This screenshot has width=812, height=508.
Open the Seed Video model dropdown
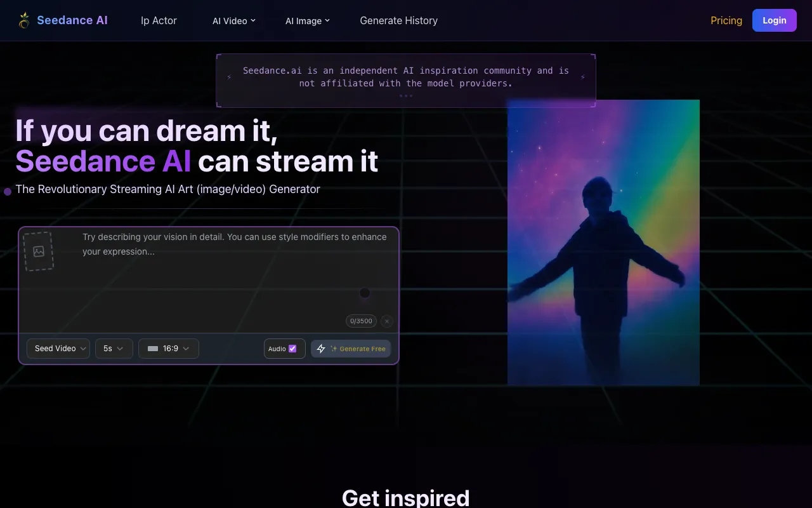pos(58,348)
